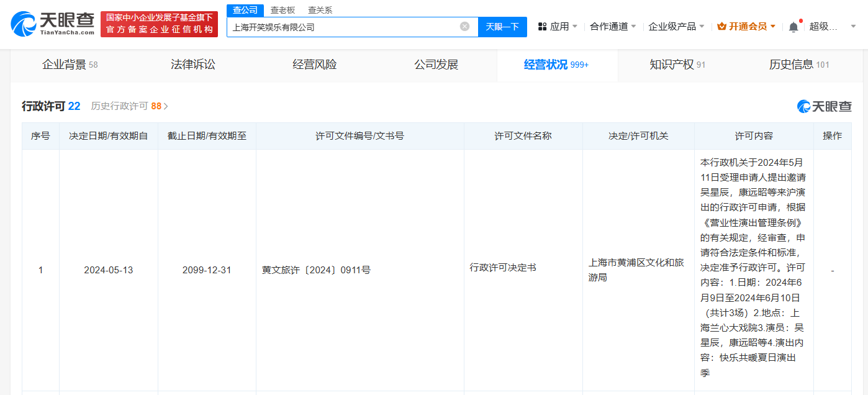Image resolution: width=868 pixels, height=395 pixels.
Task: Open the 知识产权 tab
Action: [677, 65]
